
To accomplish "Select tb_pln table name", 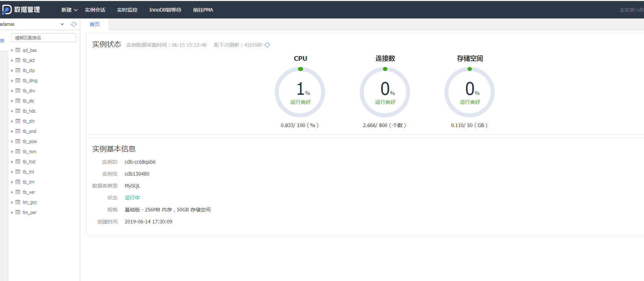I will (x=29, y=121).
